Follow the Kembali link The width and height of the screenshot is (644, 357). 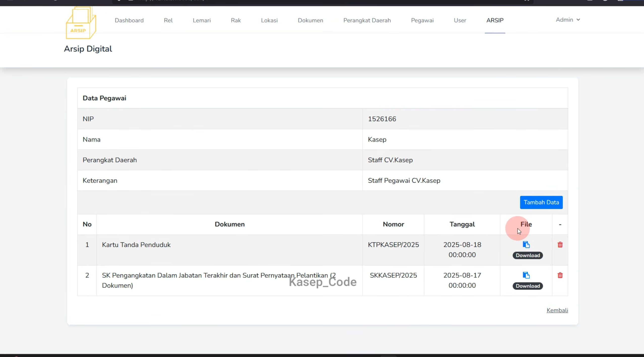(x=557, y=310)
